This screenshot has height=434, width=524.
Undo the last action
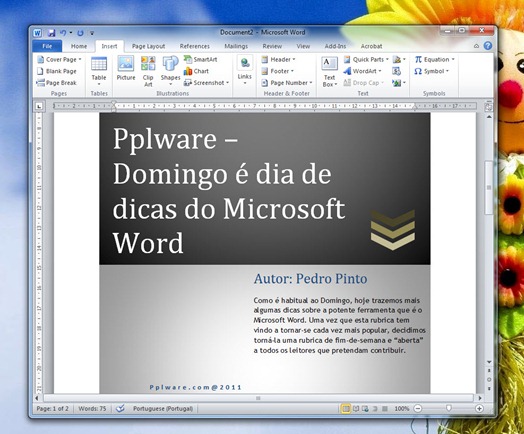click(x=63, y=33)
